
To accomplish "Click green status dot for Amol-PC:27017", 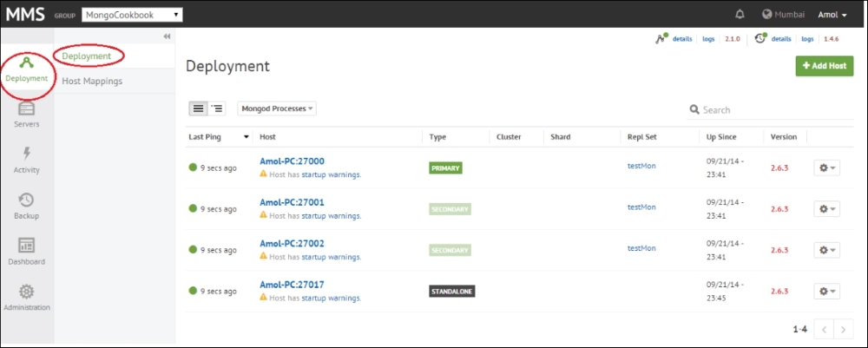I will tap(193, 291).
